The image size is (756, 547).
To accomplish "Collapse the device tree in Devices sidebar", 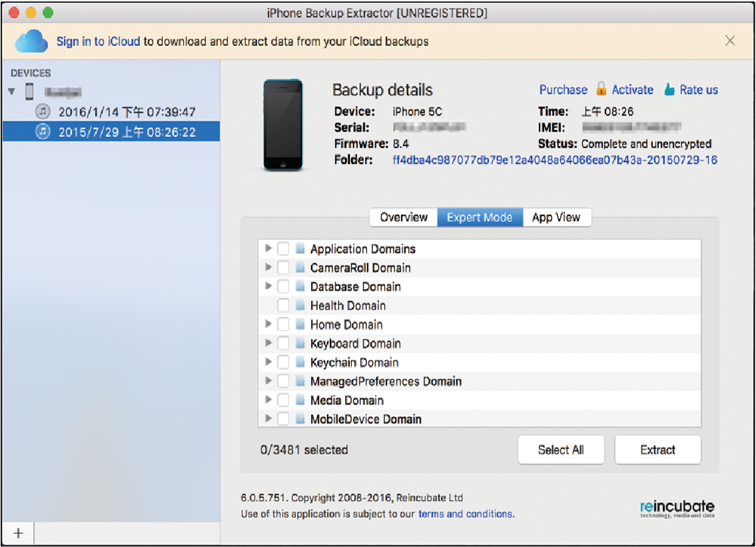I will coord(11,91).
